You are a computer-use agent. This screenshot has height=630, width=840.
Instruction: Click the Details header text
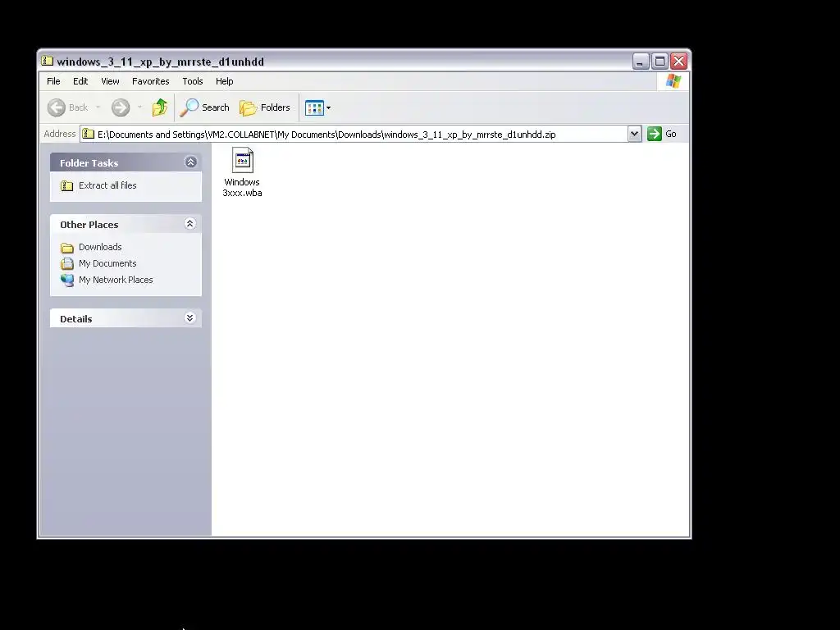click(x=76, y=319)
